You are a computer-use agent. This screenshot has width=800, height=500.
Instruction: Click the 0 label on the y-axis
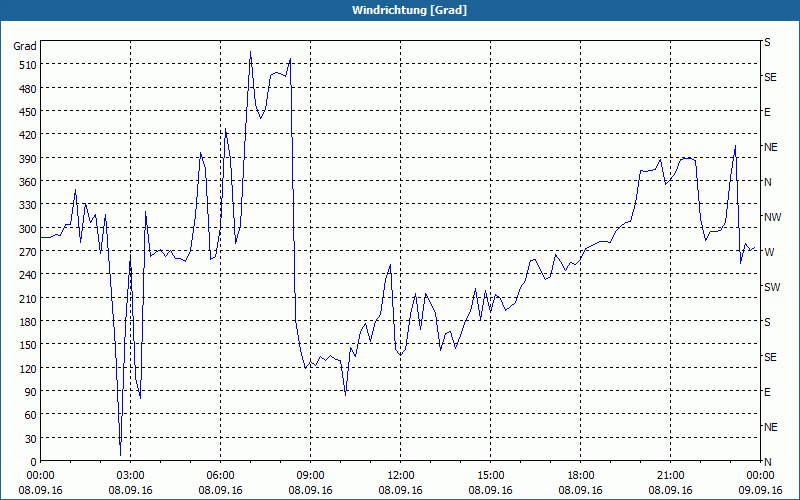pos(32,461)
